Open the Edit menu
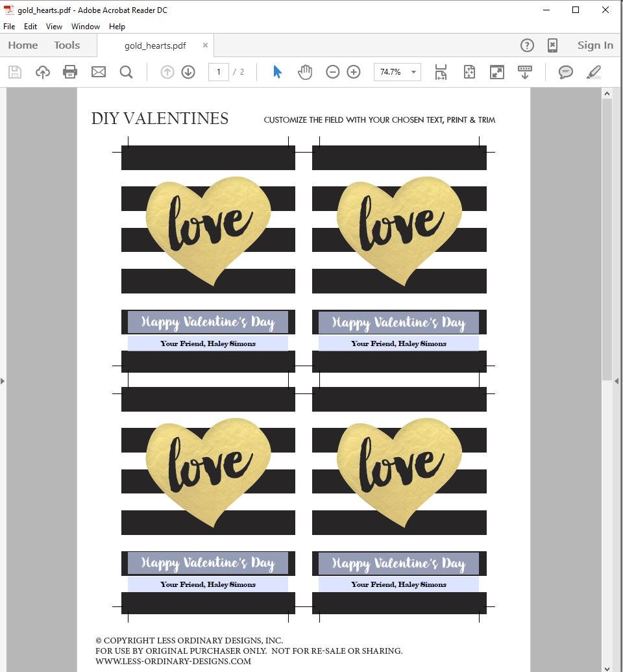Image resolution: width=623 pixels, height=672 pixels. coord(30,27)
